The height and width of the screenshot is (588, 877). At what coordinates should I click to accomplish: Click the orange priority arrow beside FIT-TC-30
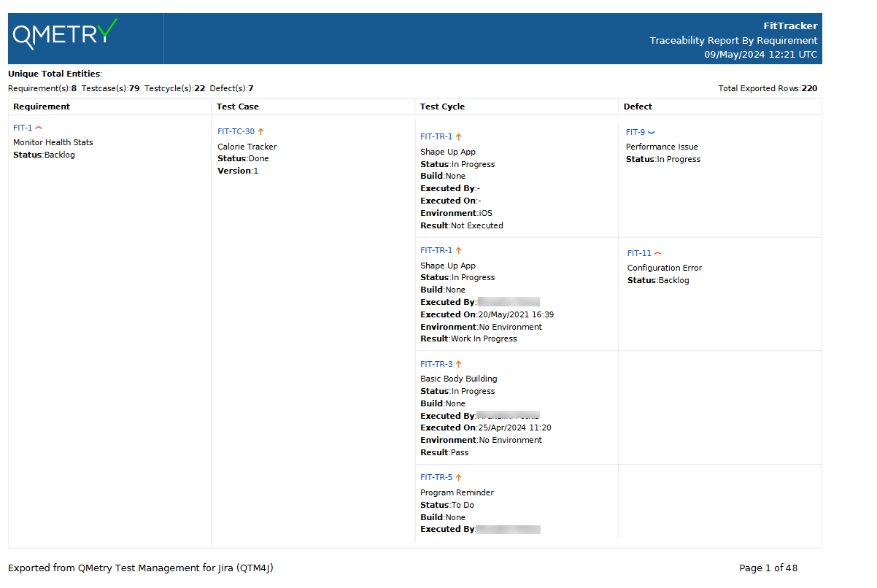click(x=260, y=132)
